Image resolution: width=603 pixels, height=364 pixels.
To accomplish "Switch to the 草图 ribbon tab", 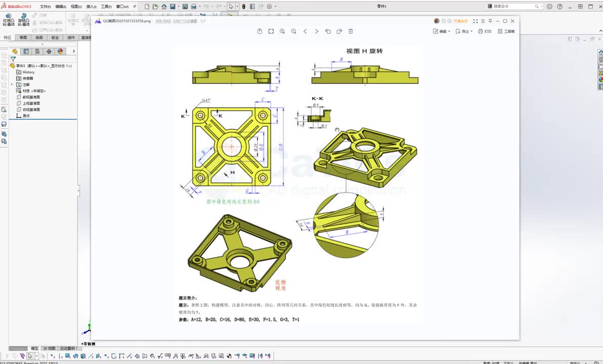I will click(23, 38).
